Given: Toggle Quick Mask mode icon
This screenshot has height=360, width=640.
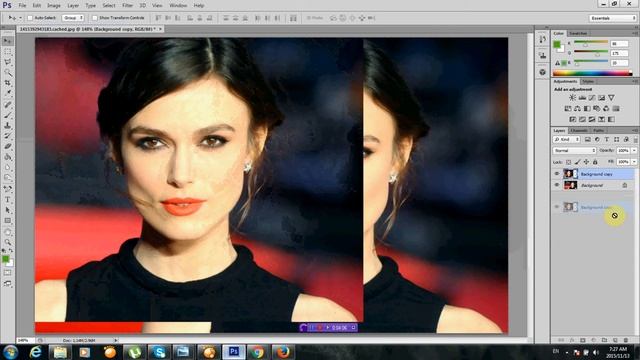Looking at the screenshot, I should click(x=8, y=273).
